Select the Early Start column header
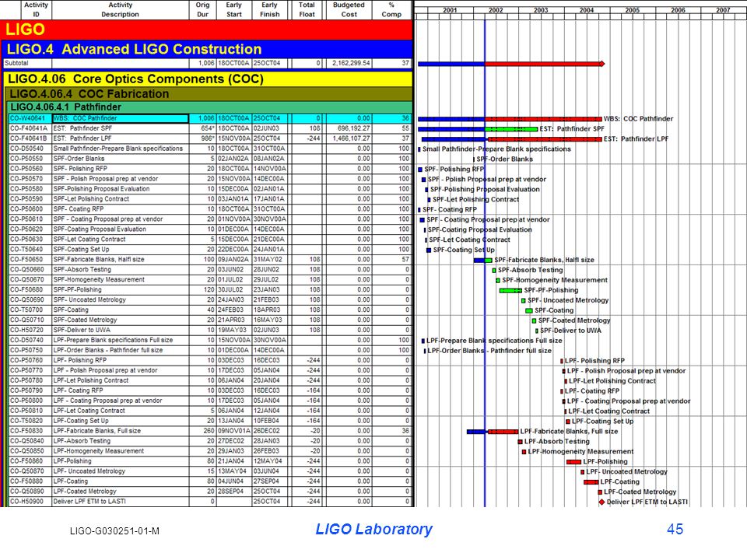 click(x=234, y=10)
